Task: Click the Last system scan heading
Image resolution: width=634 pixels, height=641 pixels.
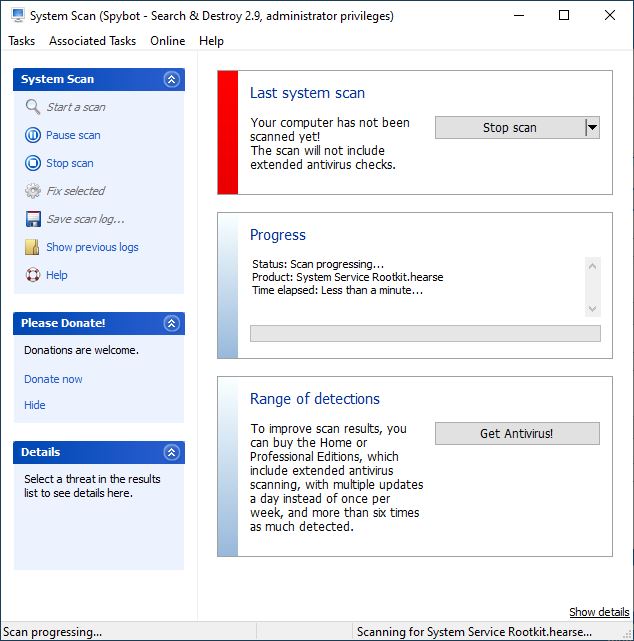Action: [307, 93]
